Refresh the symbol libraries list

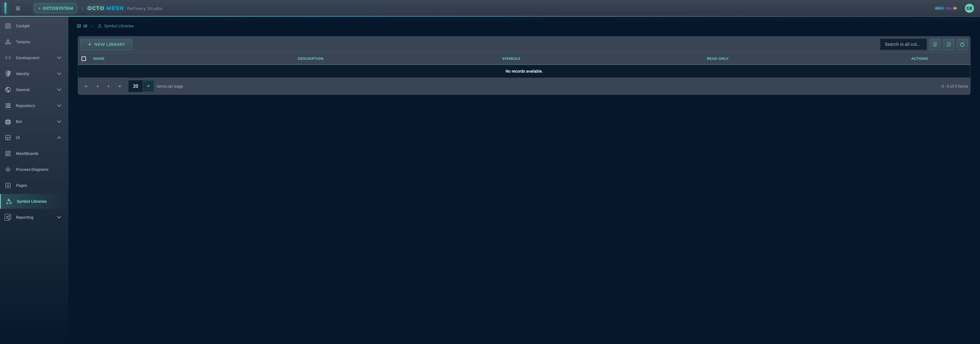962,44
